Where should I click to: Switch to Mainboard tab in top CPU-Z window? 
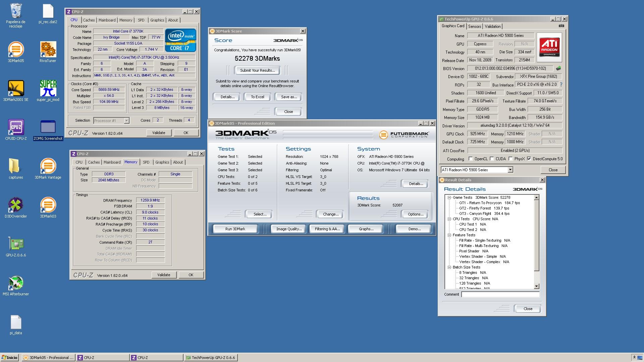tap(107, 20)
